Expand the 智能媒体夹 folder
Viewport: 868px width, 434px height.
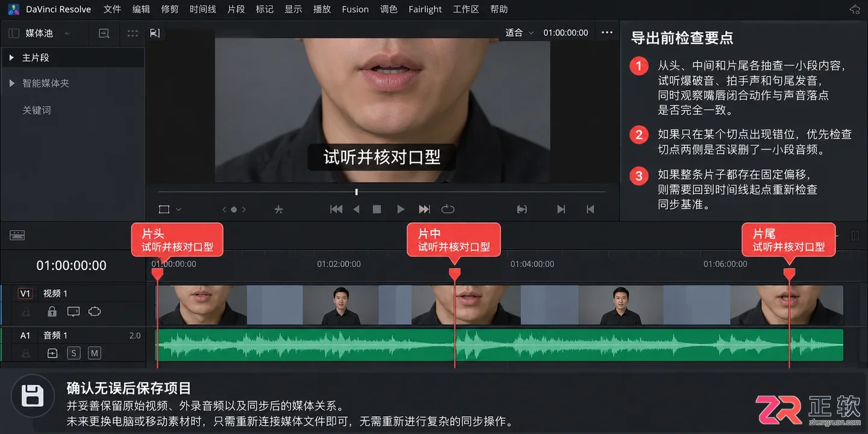click(11, 83)
